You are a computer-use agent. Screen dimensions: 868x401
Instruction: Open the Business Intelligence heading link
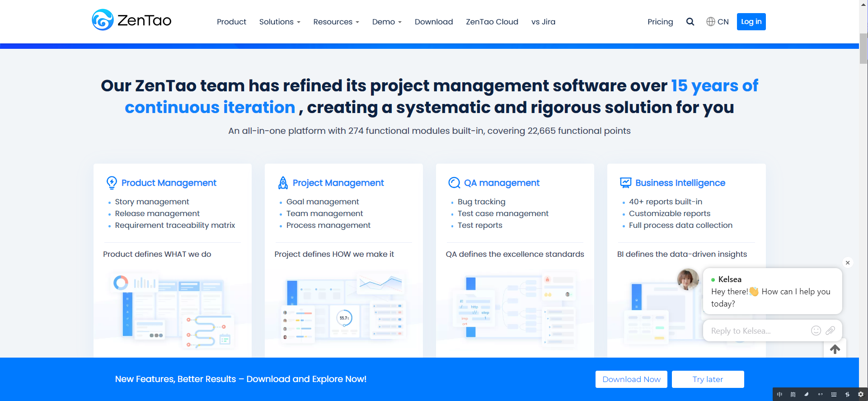pyautogui.click(x=680, y=183)
